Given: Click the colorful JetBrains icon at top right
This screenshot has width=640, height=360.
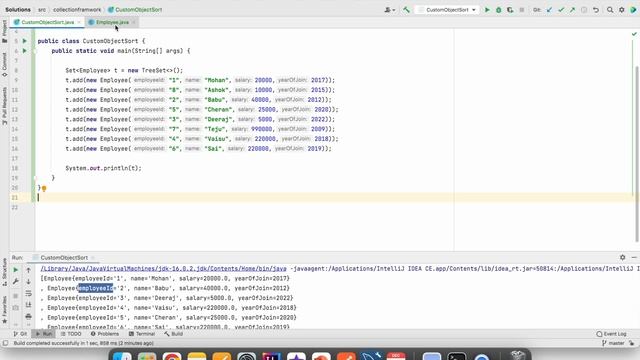Looking at the screenshot, I should (633, 9).
